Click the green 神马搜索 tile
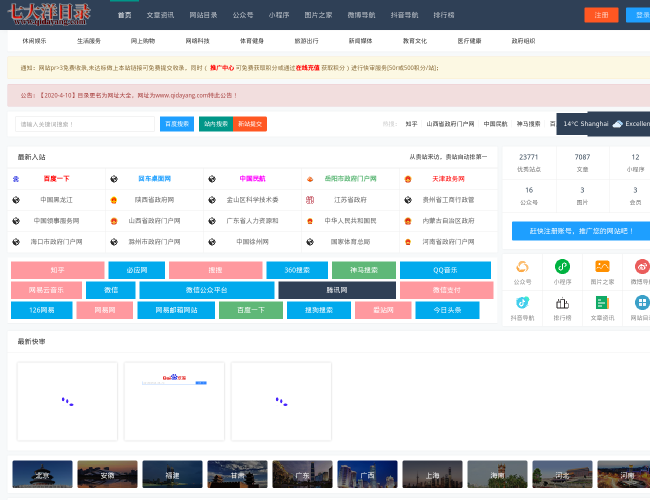 point(364,270)
